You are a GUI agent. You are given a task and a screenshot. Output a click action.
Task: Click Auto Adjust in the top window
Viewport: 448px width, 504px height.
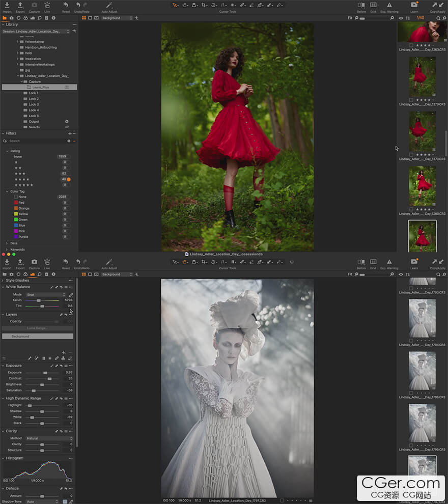pos(109,7)
